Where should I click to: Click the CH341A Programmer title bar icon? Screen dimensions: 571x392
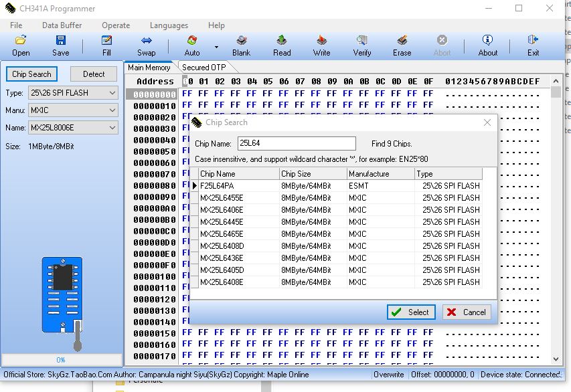pyautogui.click(x=11, y=9)
